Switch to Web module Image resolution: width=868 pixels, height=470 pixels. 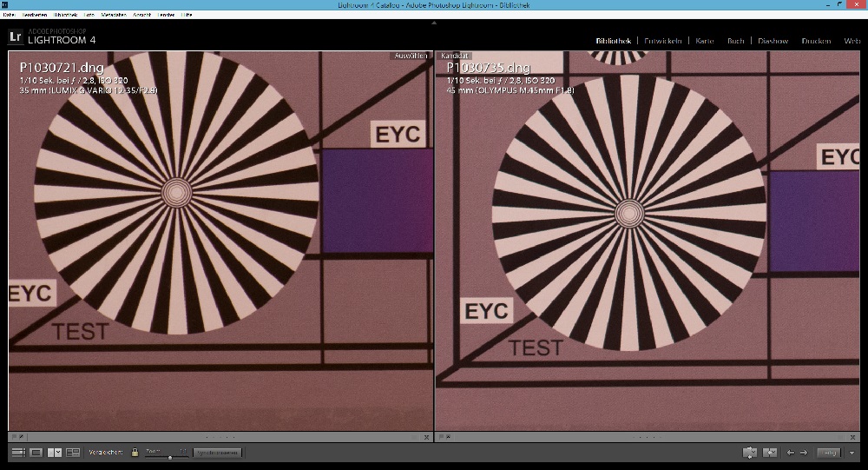click(x=852, y=41)
